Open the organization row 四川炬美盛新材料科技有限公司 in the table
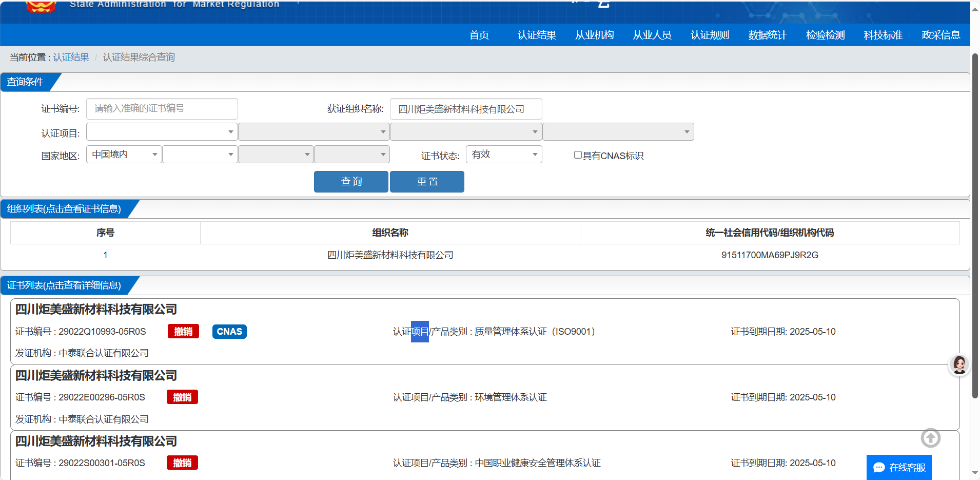Screen dimensions: 980x480 pyautogui.click(x=485, y=255)
